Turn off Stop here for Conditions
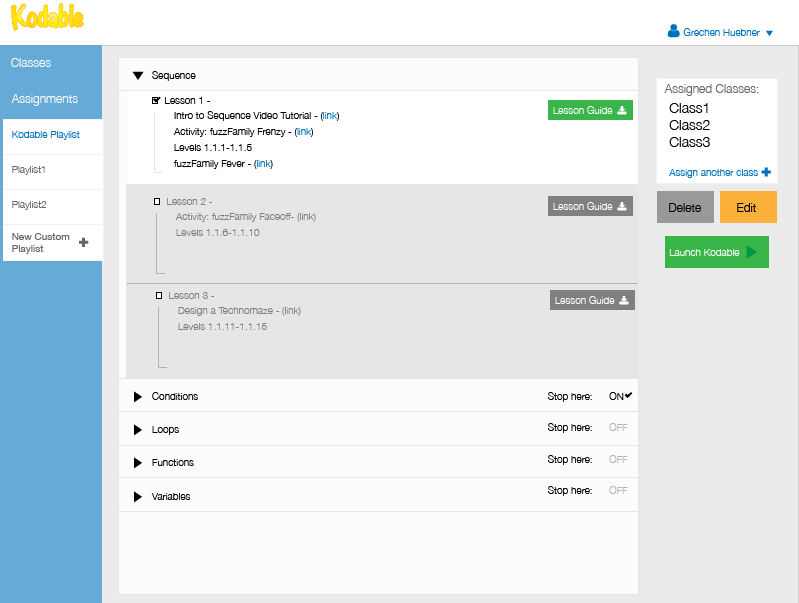Image resolution: width=799 pixels, height=603 pixels. [x=621, y=396]
